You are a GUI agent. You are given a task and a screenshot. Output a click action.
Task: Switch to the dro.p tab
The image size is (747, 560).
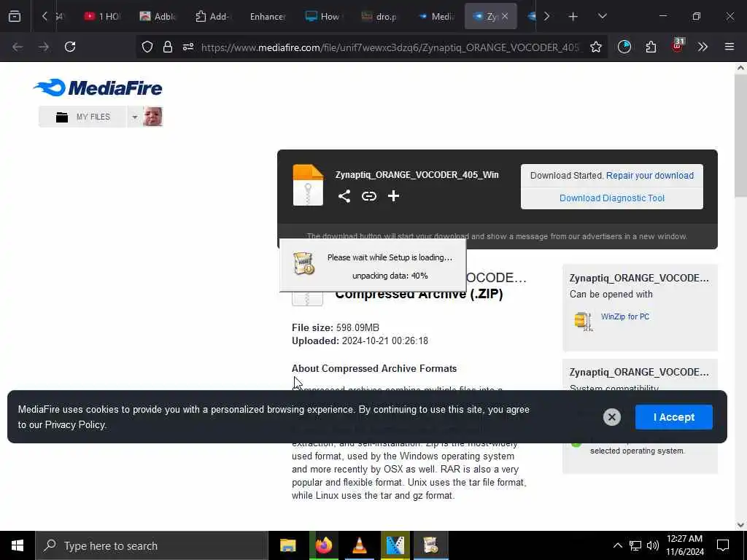[x=379, y=17]
